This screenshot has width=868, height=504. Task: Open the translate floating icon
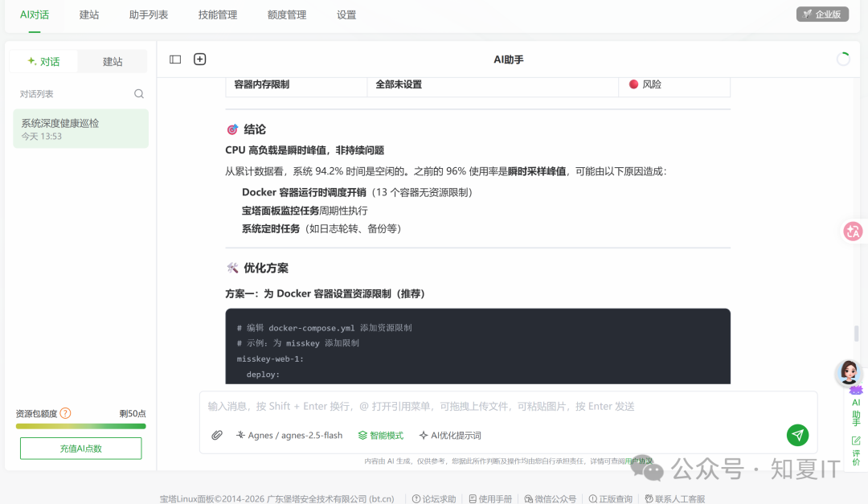[x=853, y=231]
